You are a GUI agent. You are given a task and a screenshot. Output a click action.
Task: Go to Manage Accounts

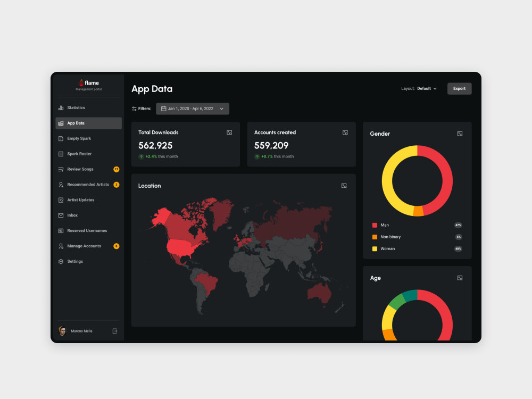[x=88, y=246]
